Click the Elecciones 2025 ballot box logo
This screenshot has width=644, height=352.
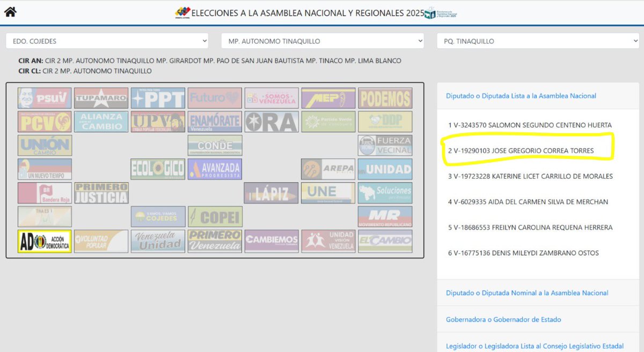coord(441,13)
